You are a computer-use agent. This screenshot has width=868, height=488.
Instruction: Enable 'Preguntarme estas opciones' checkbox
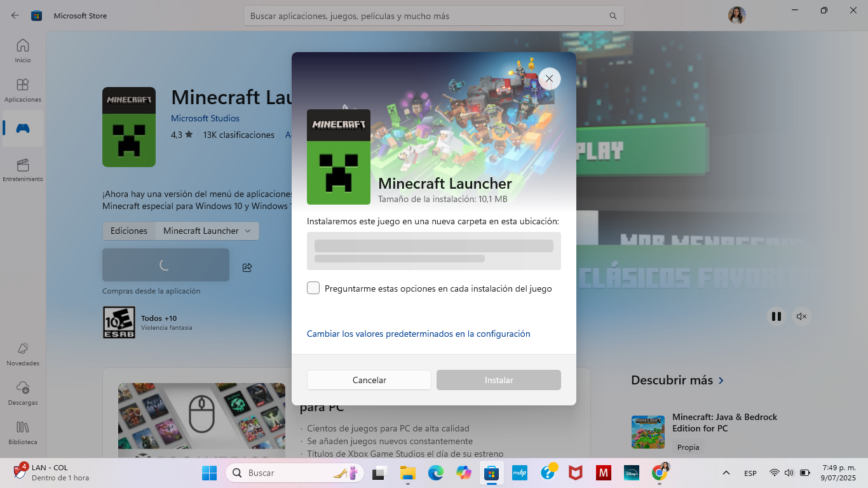tap(313, 288)
